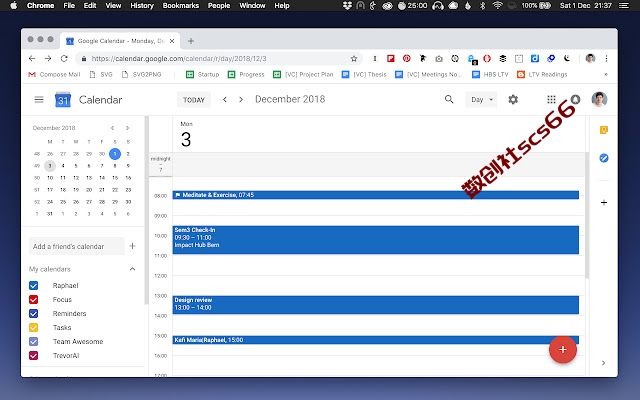Image resolution: width=640 pixels, height=400 pixels.
Task: Open the [VC] Thesis bookmark
Action: [364, 75]
